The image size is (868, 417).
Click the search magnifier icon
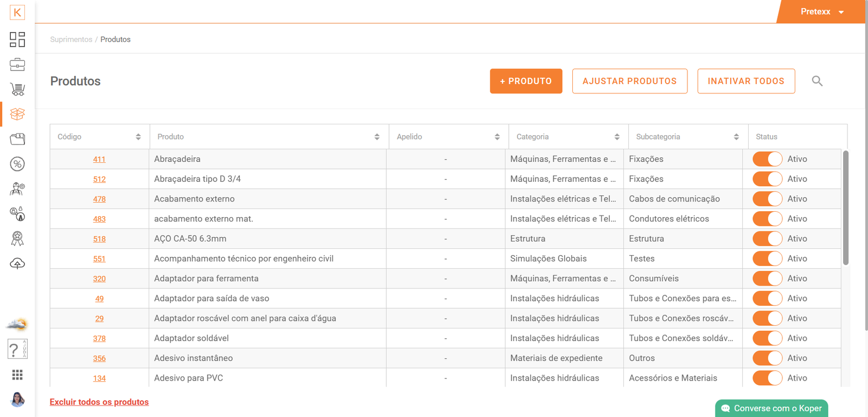[x=817, y=81]
